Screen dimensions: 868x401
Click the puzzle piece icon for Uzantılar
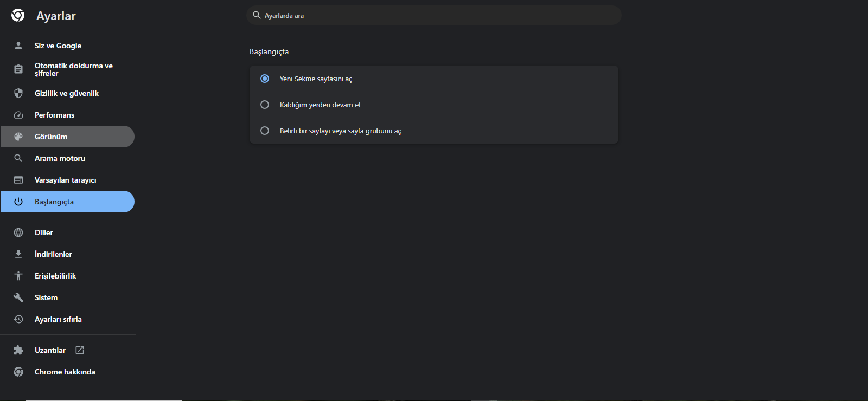tap(18, 350)
